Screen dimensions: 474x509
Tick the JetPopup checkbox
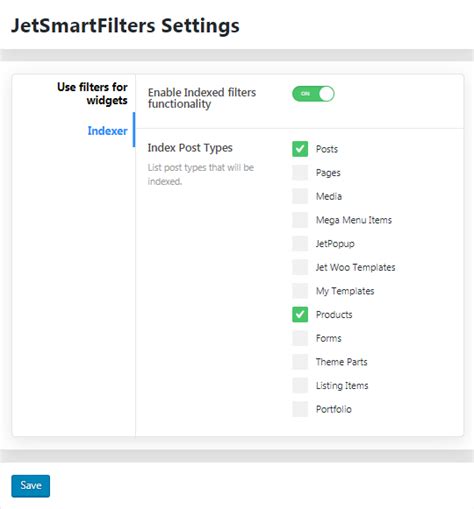point(300,243)
